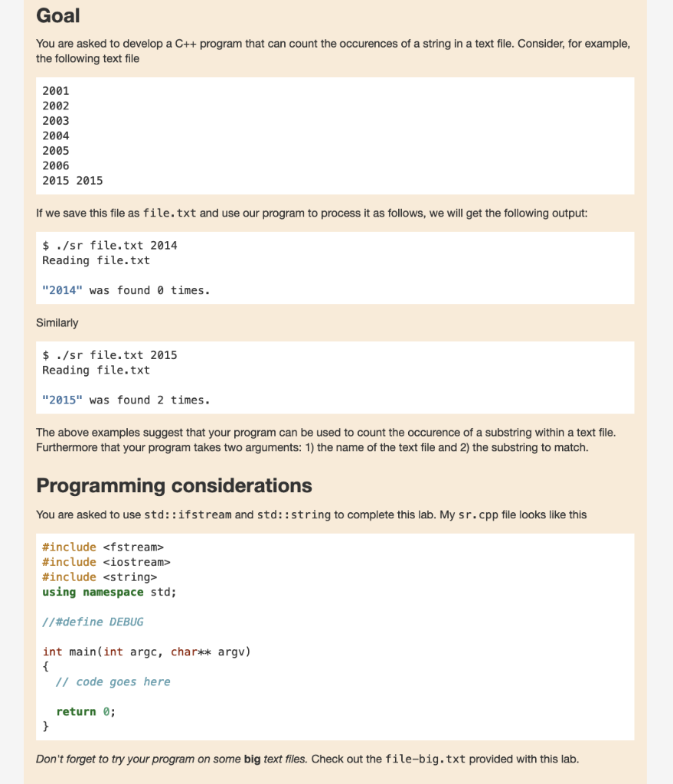Click "Reading file.txt" under the 2014 command
673x784 pixels.
pos(96,260)
